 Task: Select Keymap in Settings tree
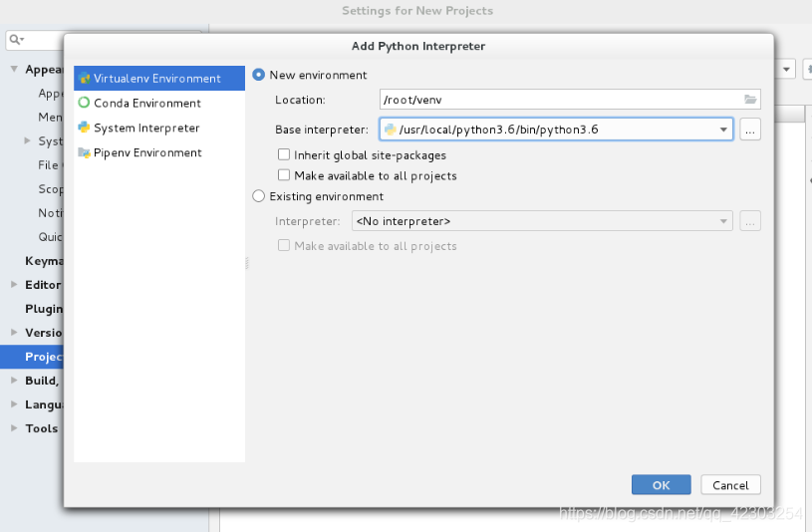pyautogui.click(x=44, y=261)
